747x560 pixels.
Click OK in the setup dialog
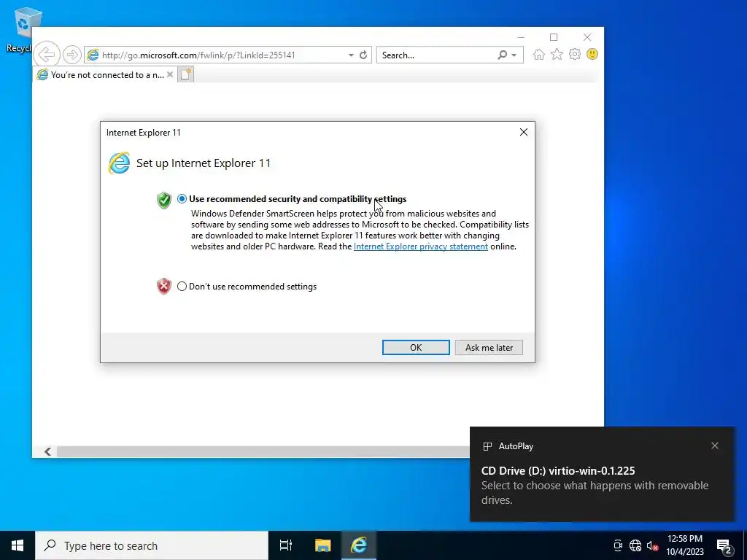click(x=416, y=348)
